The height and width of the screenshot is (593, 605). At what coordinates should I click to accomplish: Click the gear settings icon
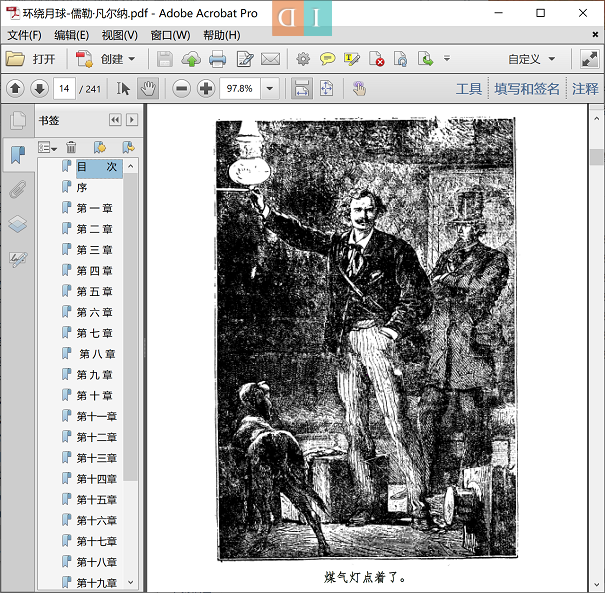click(303, 59)
